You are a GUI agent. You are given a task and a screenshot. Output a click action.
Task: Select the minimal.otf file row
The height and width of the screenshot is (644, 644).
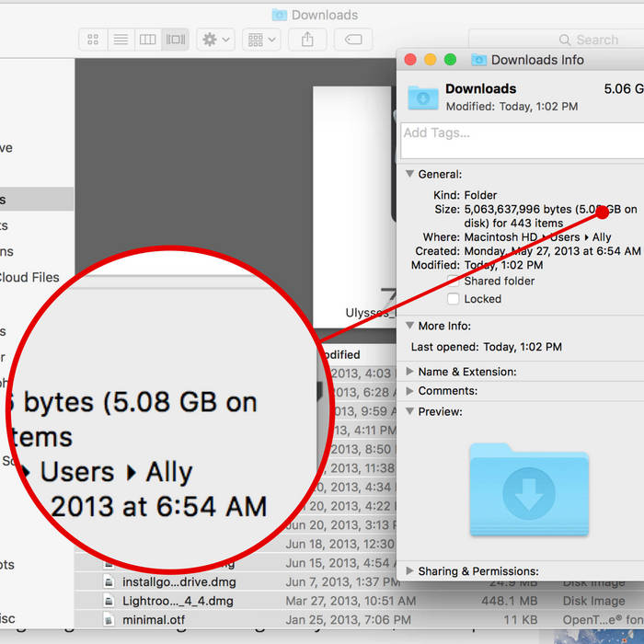(359, 619)
